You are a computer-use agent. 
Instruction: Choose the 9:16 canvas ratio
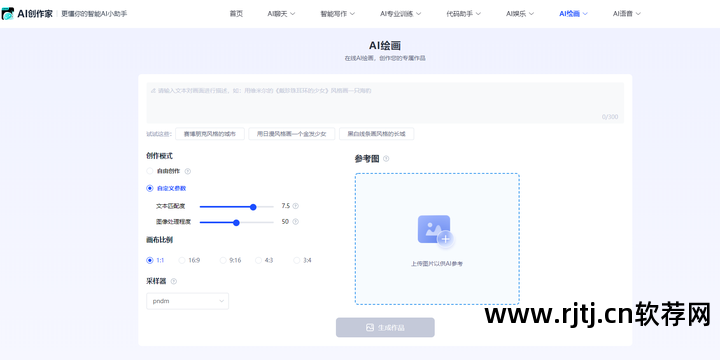pyautogui.click(x=223, y=260)
